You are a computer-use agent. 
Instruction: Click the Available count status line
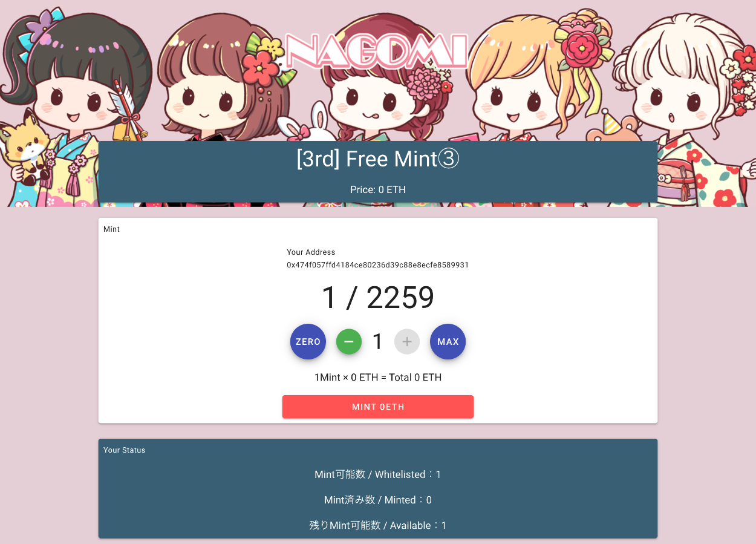click(378, 525)
